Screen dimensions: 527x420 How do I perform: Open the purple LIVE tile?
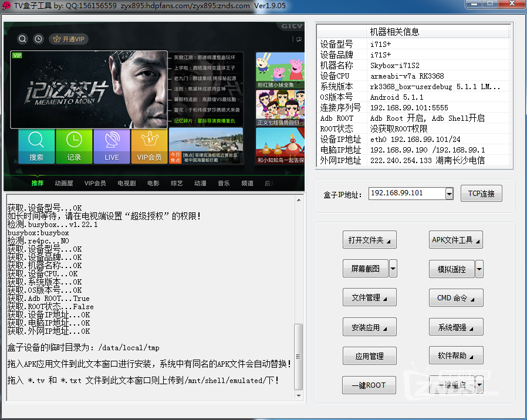112,146
